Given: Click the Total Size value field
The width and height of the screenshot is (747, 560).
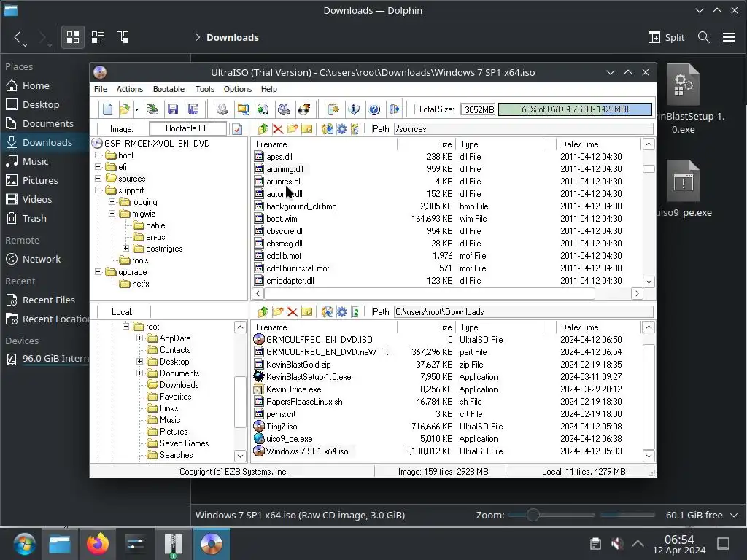Looking at the screenshot, I should [478, 109].
